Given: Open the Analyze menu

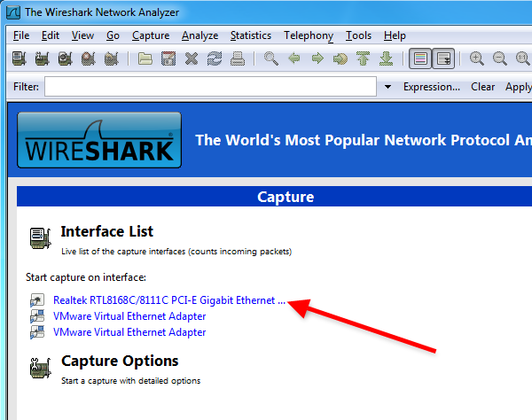Looking at the screenshot, I should coord(199,35).
